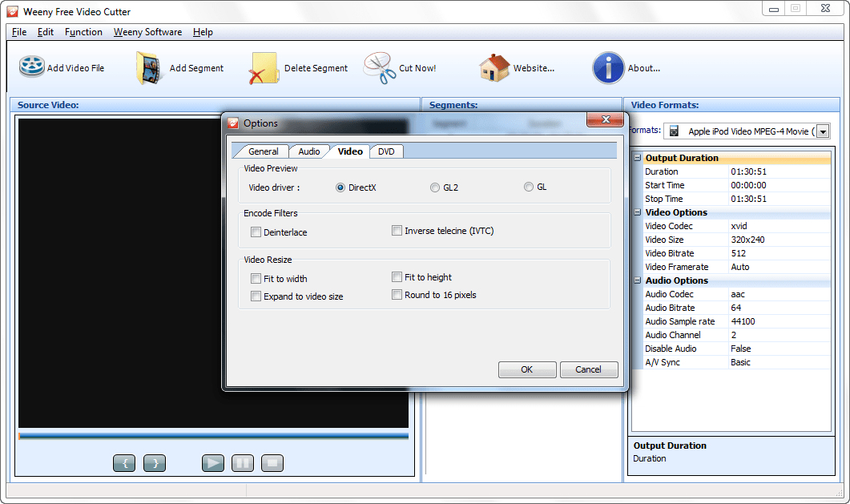Check Inverse telecine (IVTC)
This screenshot has height=504, width=850.
[x=397, y=230]
